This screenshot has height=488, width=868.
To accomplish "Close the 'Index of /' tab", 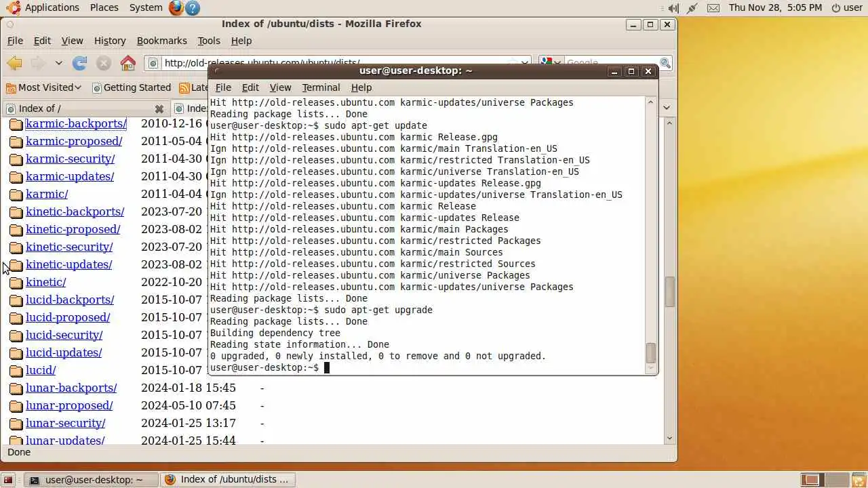I will [x=159, y=108].
